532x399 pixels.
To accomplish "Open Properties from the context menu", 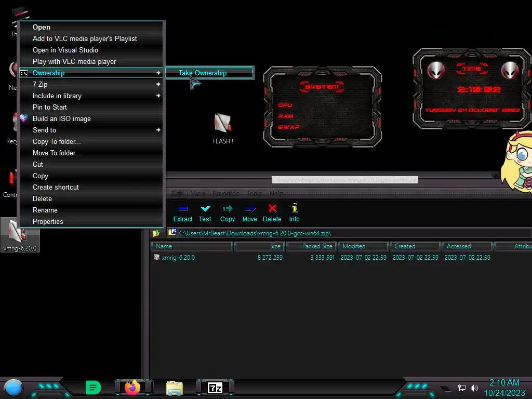I will (91, 221).
